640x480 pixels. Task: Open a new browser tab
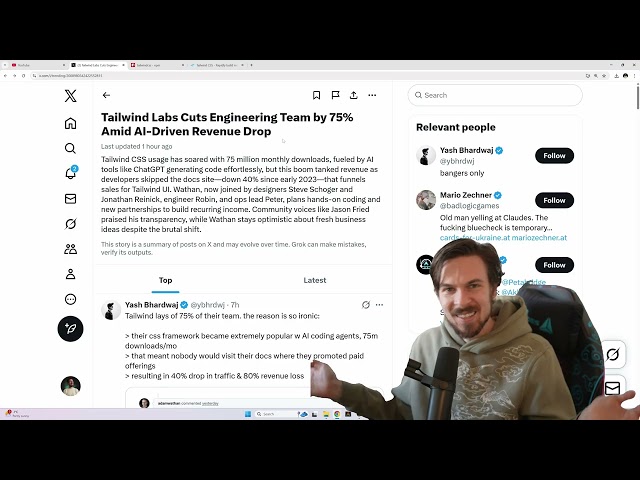pos(251,65)
